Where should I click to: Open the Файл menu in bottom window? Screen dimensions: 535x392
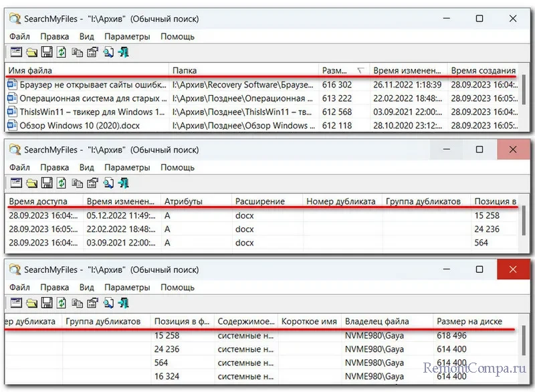tap(19, 288)
